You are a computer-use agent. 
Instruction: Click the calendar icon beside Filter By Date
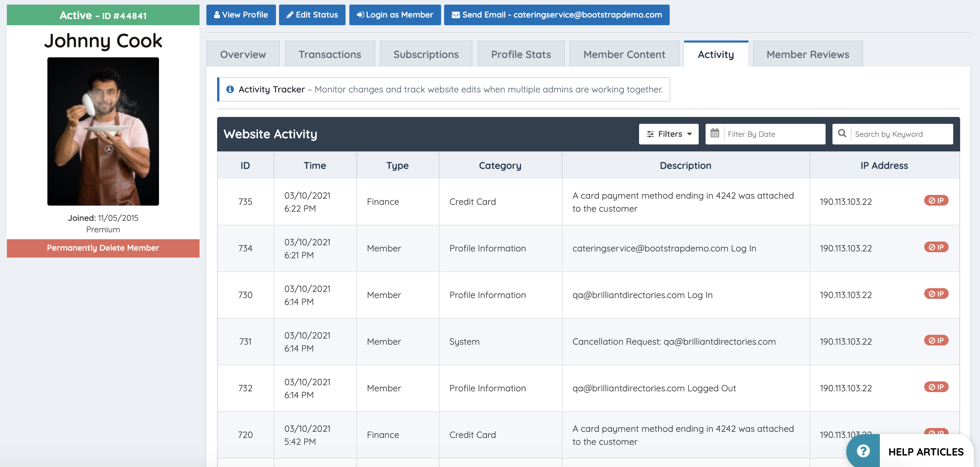pyautogui.click(x=715, y=134)
